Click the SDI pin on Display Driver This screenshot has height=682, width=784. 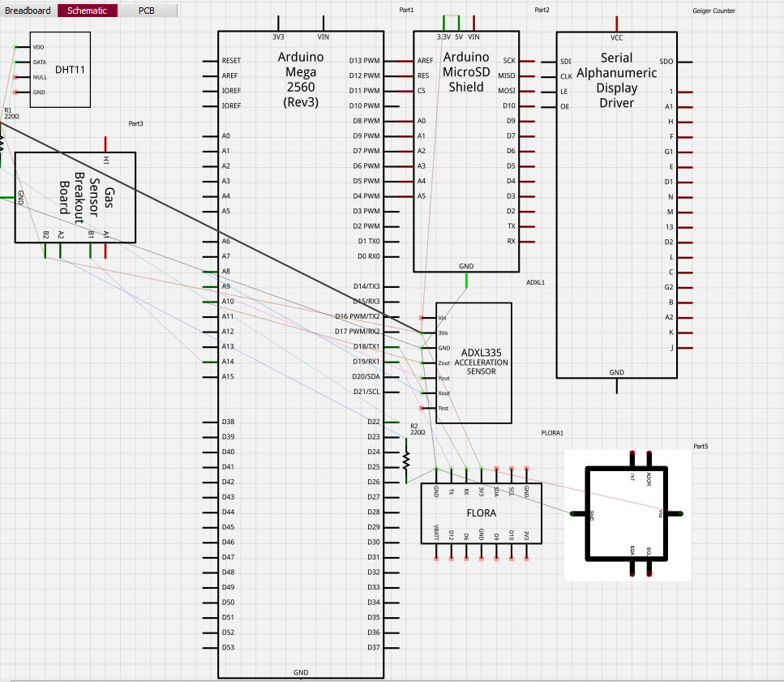pos(549,62)
